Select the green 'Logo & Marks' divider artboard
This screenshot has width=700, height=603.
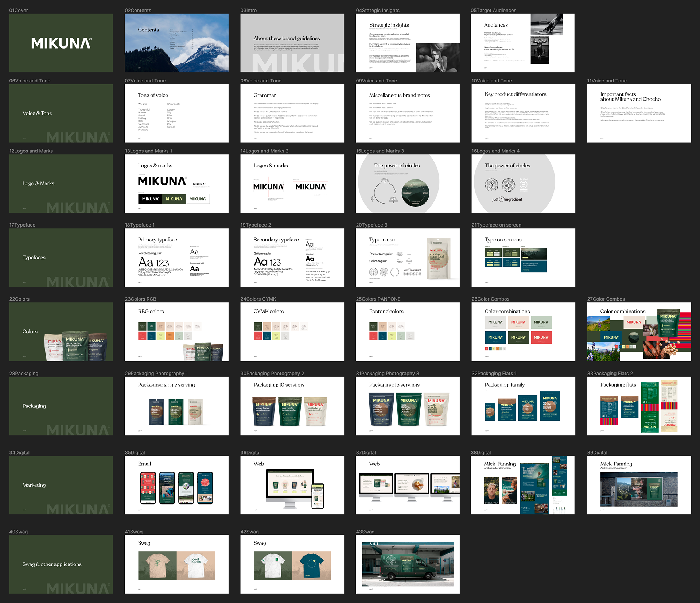(x=61, y=183)
